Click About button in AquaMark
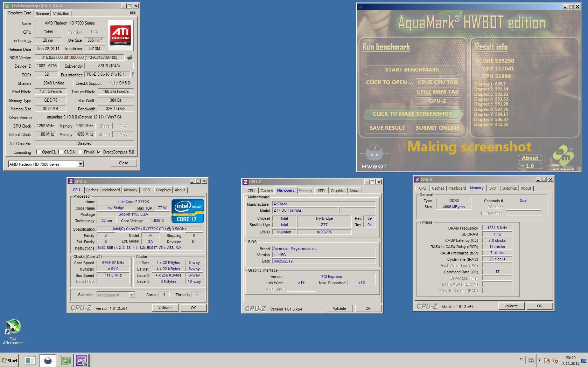 tap(530, 158)
